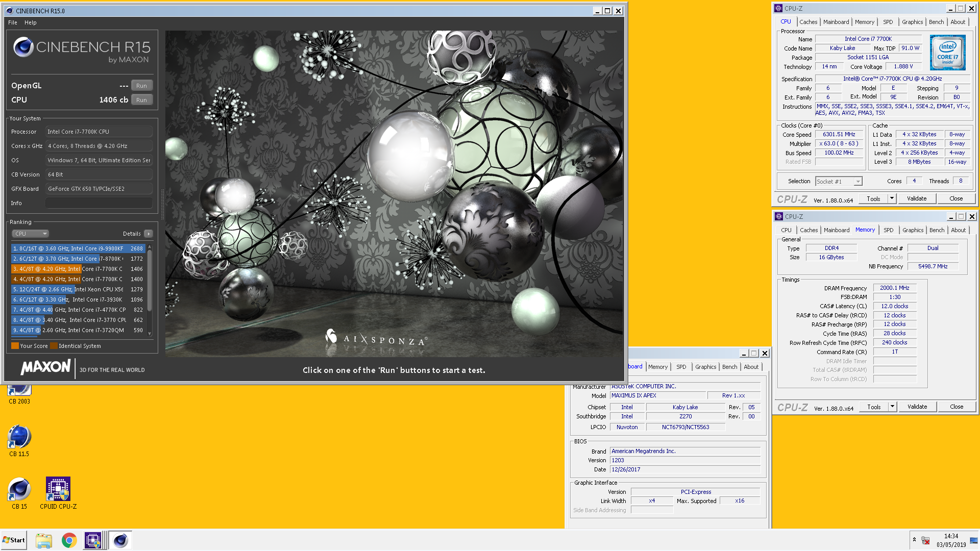The width and height of the screenshot is (980, 551).
Task: Open CPU tab in Memory CPU-Z window
Action: coord(786,230)
